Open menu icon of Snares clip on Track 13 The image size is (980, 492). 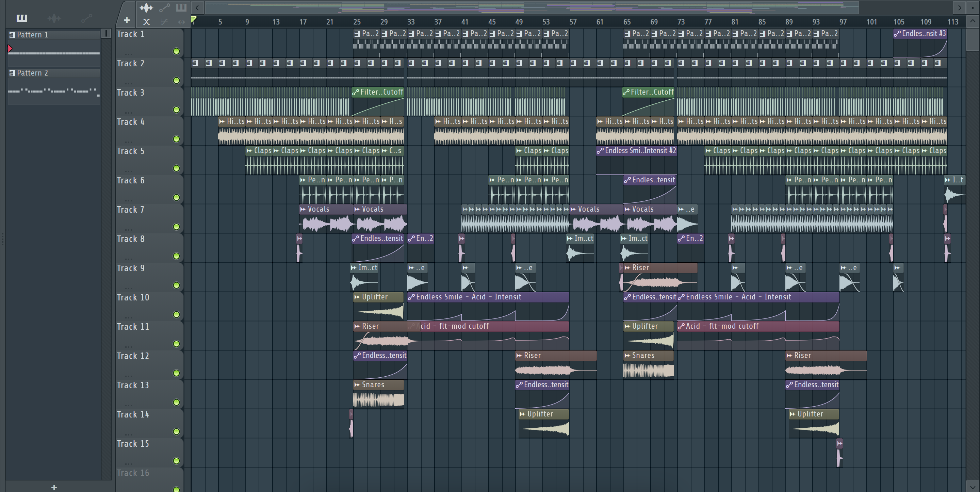pos(357,385)
